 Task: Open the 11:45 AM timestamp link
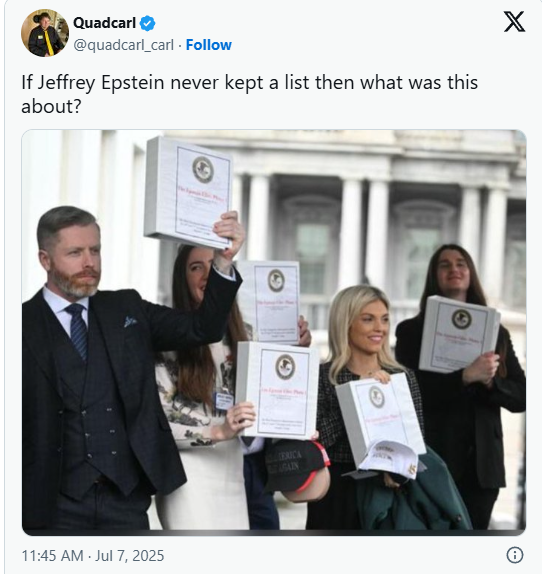click(52, 556)
